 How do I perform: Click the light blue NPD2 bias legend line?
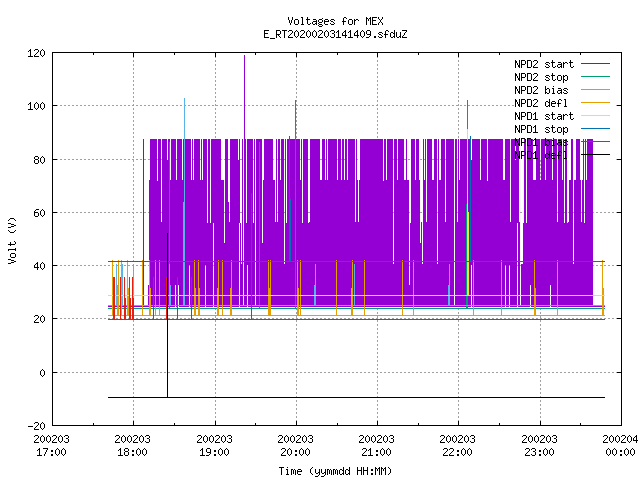tap(596, 89)
